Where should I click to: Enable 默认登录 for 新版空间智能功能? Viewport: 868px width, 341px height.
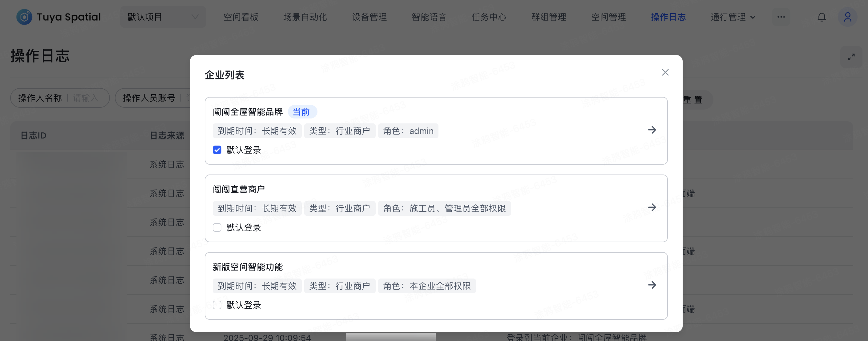pos(217,305)
